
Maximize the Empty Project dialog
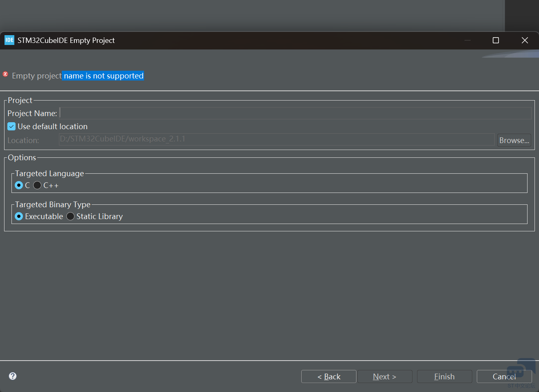pos(496,40)
